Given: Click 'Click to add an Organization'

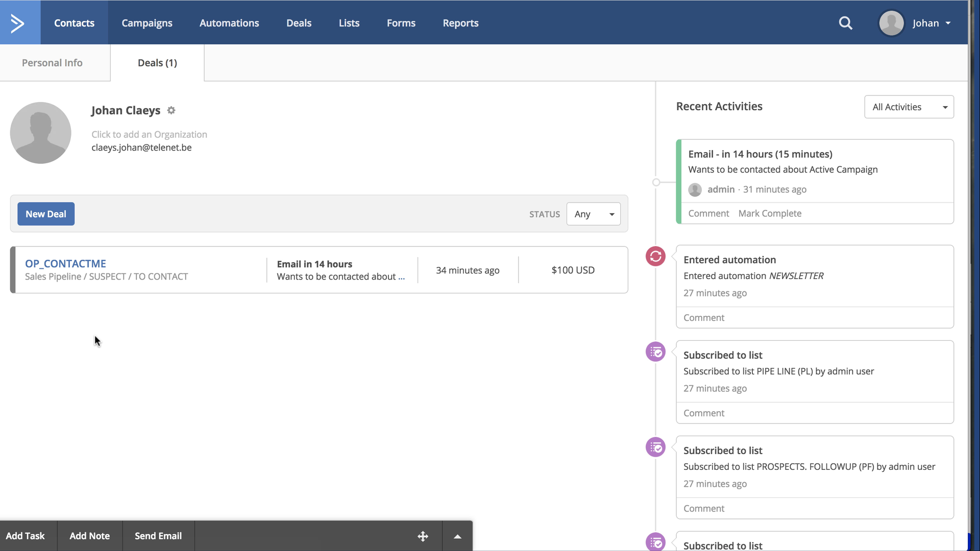Looking at the screenshot, I should pos(149,135).
